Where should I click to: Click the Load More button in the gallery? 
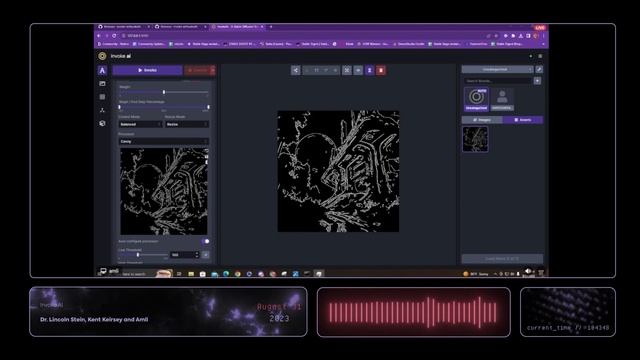point(502,259)
